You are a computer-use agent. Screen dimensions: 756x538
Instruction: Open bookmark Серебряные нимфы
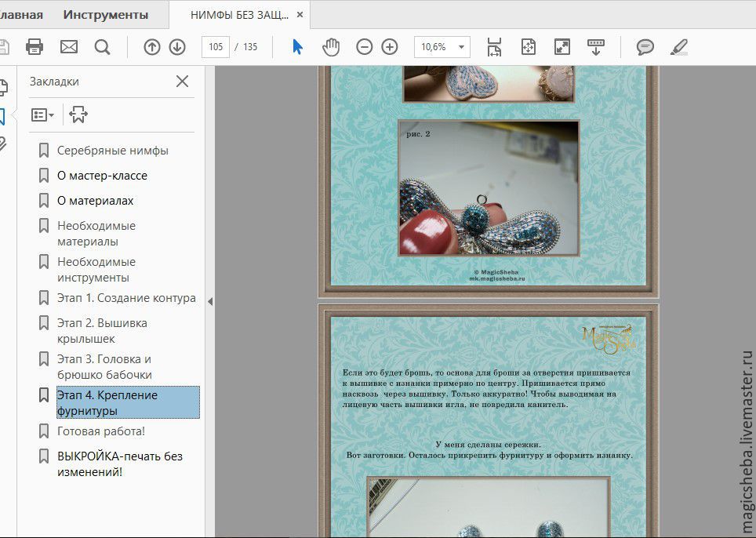pyautogui.click(x=113, y=151)
